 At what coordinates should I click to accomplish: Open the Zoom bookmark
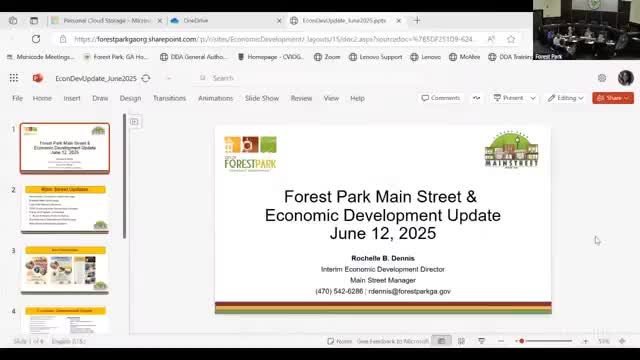327,57
